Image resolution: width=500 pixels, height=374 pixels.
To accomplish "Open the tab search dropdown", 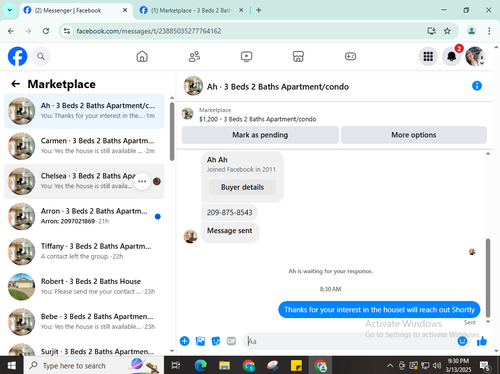I will [x=10, y=10].
